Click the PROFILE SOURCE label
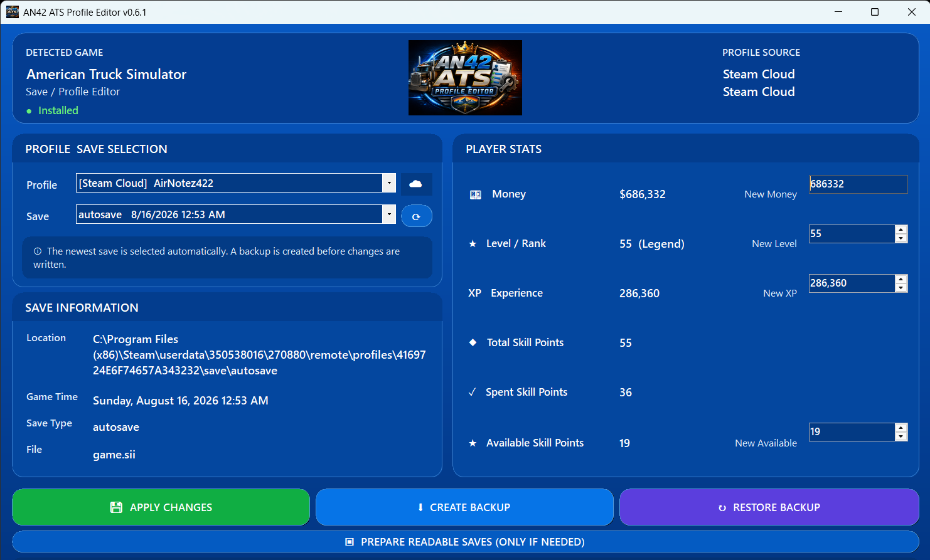Viewport: 930px width, 560px height. (761, 53)
